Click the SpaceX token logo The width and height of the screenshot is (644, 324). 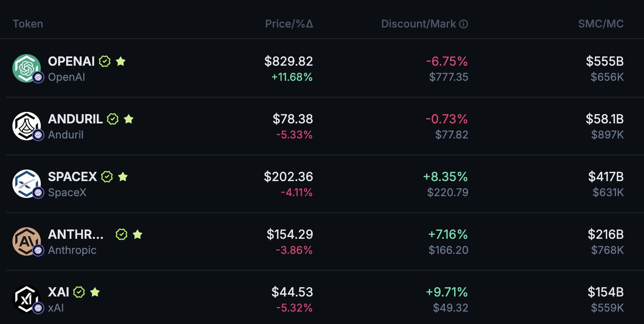[27, 183]
